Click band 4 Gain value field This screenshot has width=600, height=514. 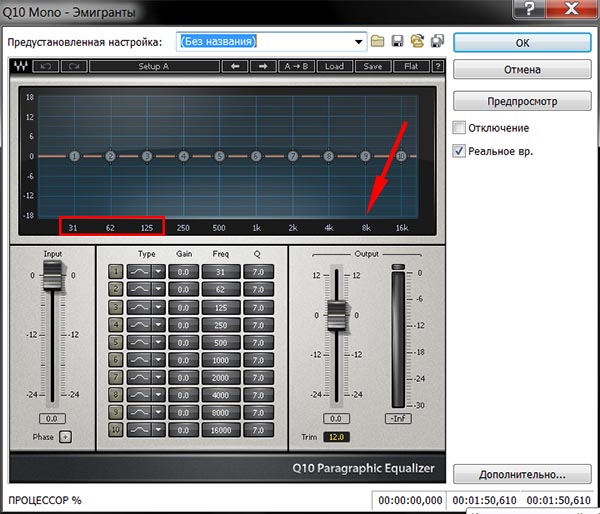coord(183,325)
